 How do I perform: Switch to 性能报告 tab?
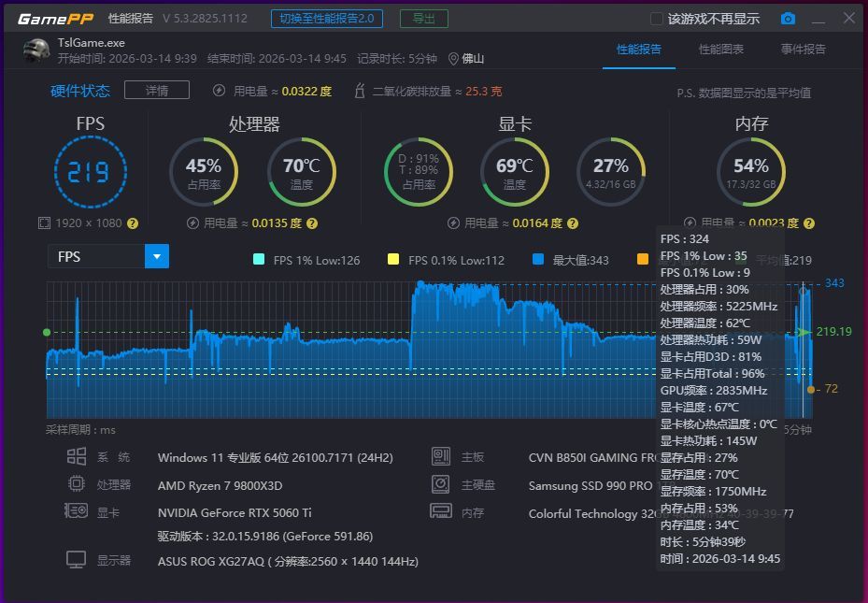coord(639,50)
